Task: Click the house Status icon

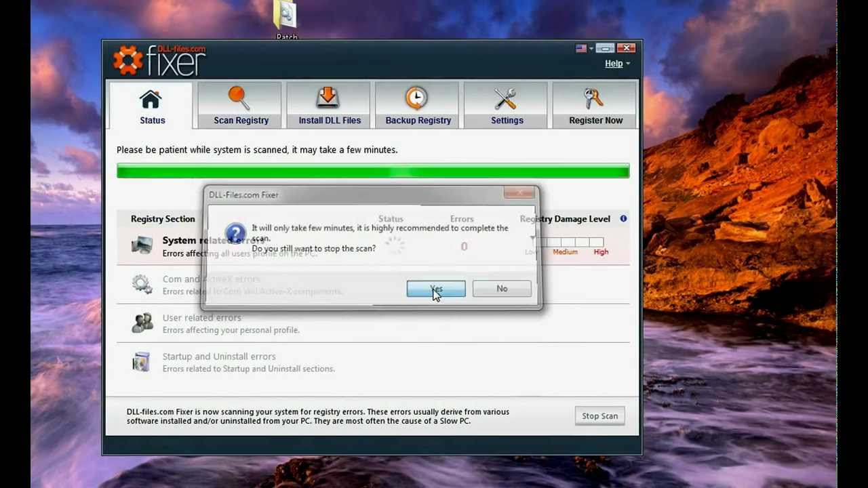Action: coord(151,99)
